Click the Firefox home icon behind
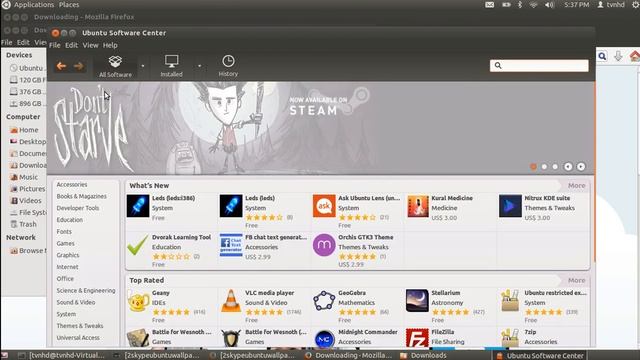640x360 pixels. tap(634, 56)
